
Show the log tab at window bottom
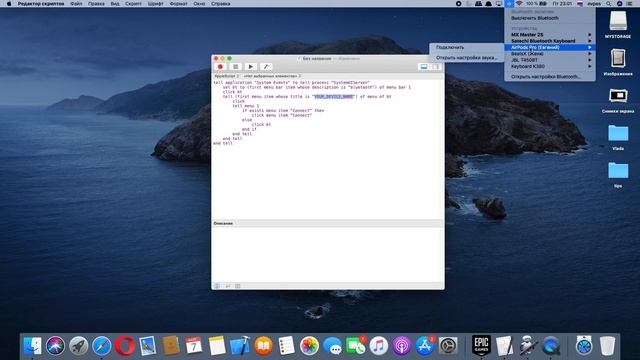coord(238,286)
